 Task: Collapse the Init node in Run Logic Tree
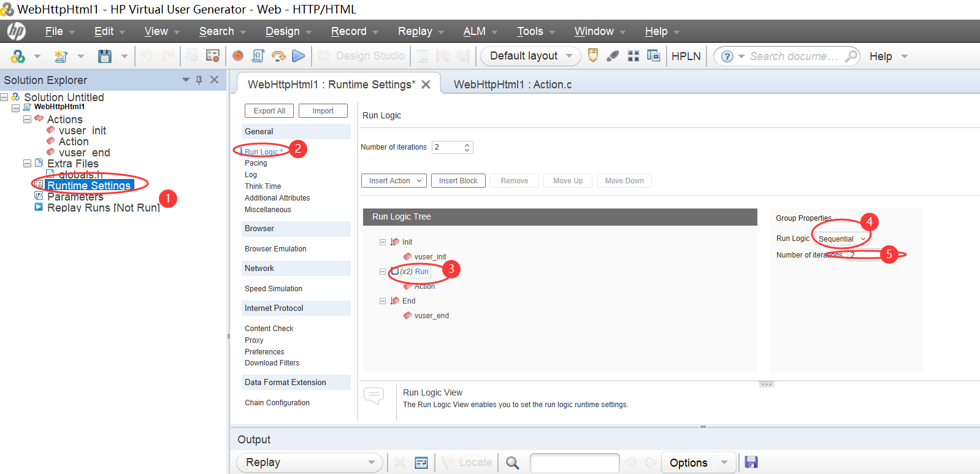tap(383, 242)
